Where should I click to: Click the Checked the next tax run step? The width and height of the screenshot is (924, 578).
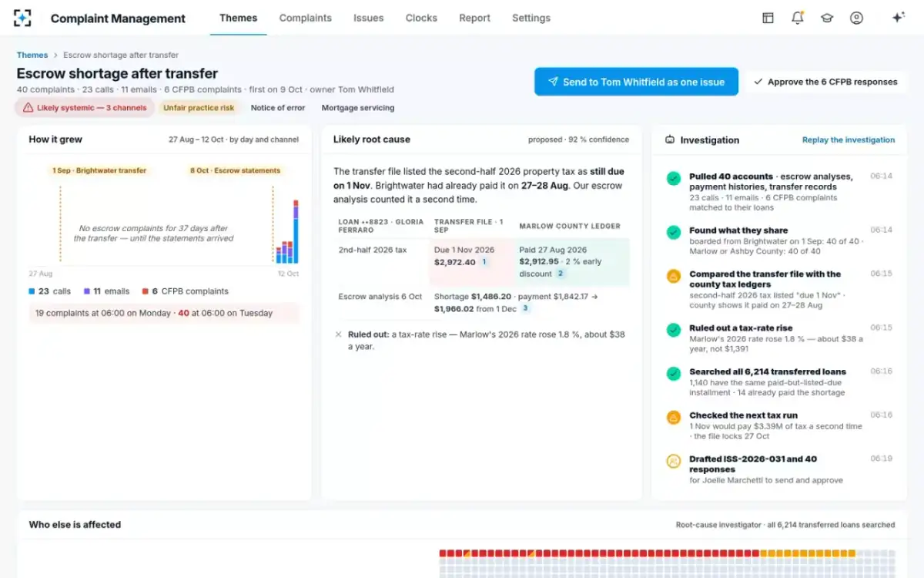point(742,415)
